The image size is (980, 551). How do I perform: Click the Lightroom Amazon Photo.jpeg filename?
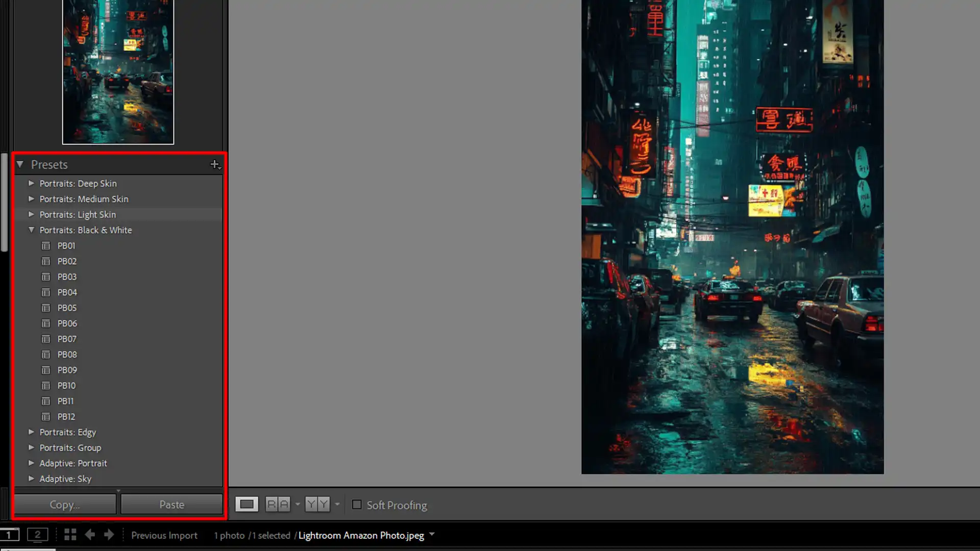[361, 535]
